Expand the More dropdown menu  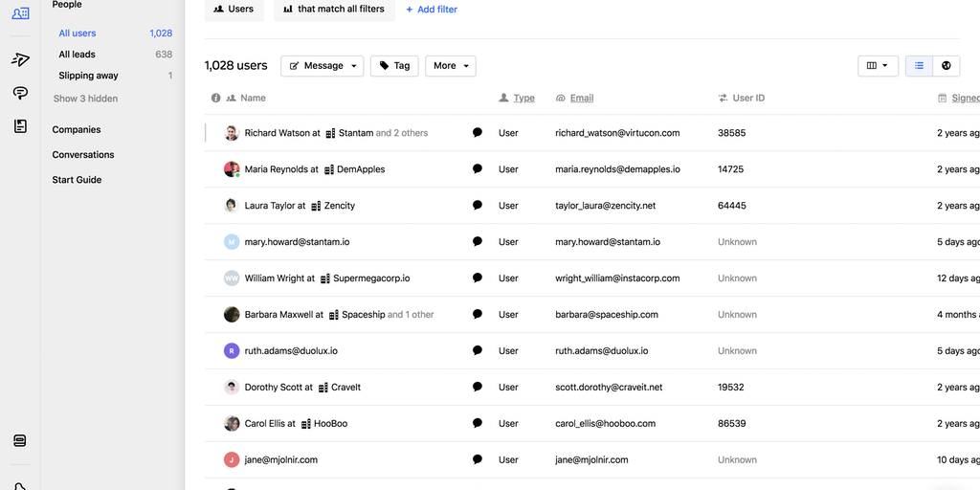(x=450, y=66)
